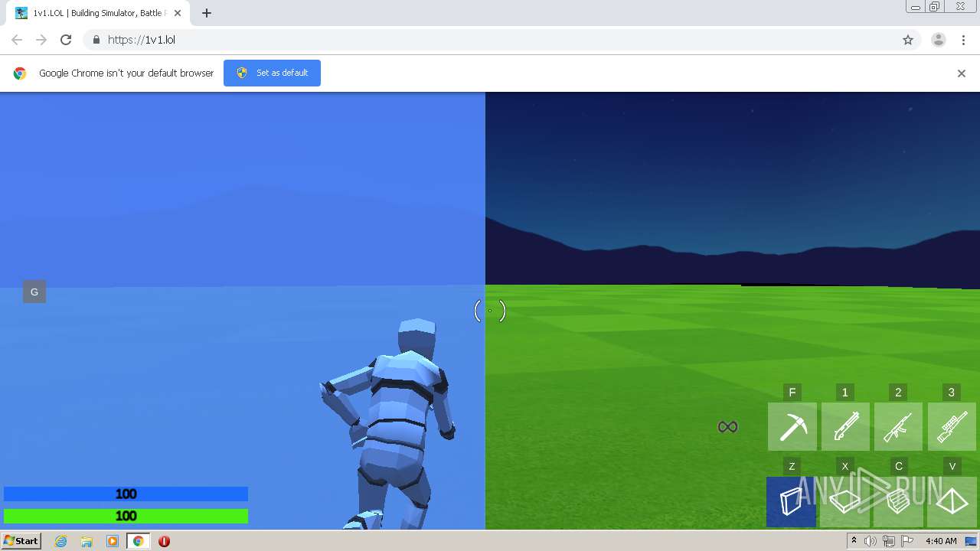The width and height of the screenshot is (980, 551).
Task: Click the X key label above floor piece
Action: [x=845, y=466]
